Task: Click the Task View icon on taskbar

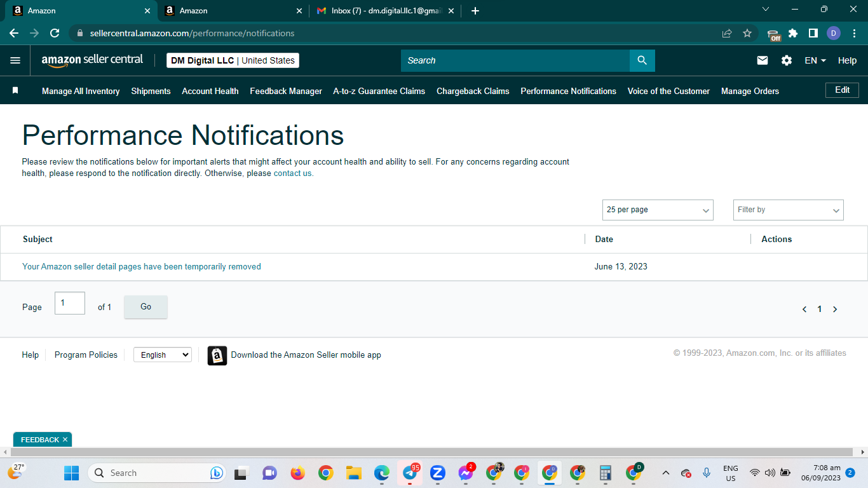Action: 241,473
